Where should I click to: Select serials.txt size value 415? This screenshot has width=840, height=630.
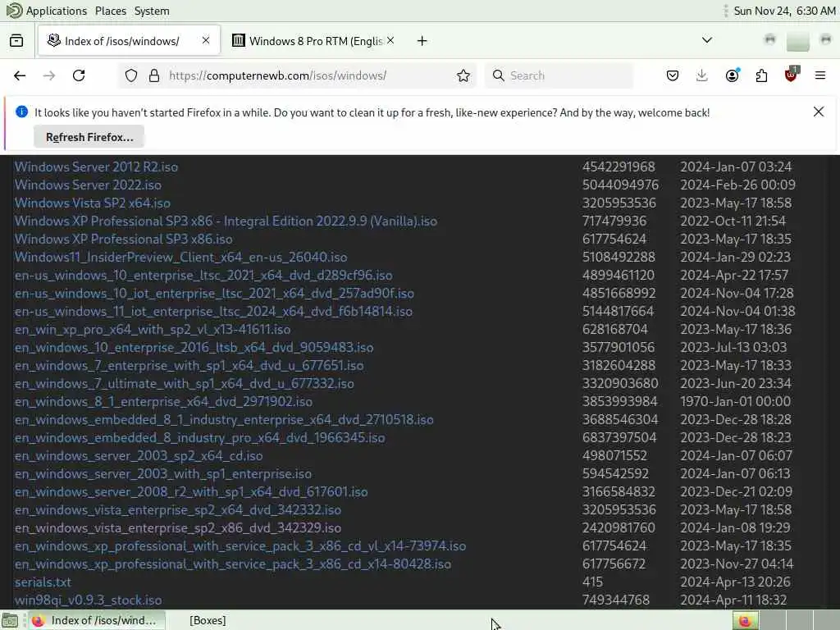coord(592,582)
